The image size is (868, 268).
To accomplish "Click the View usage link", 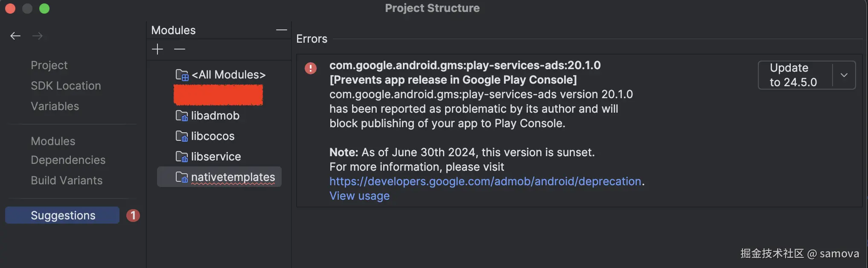I will coord(359,195).
